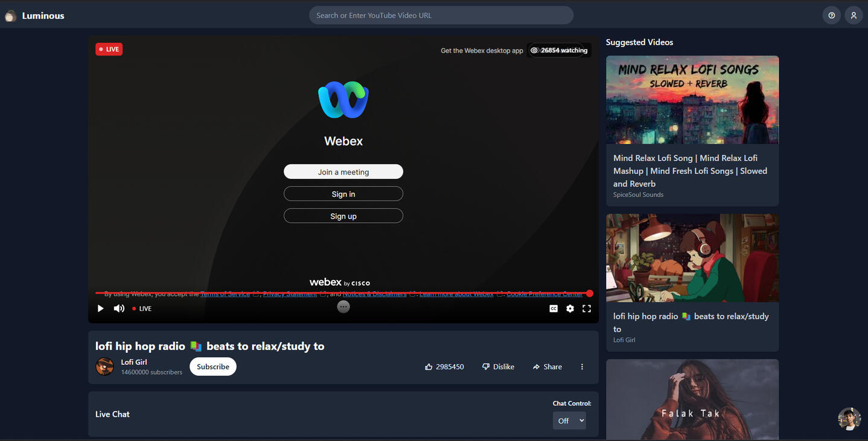868x441 pixels.
Task: Expand the Chat Control dropdown
Action: [569, 420]
